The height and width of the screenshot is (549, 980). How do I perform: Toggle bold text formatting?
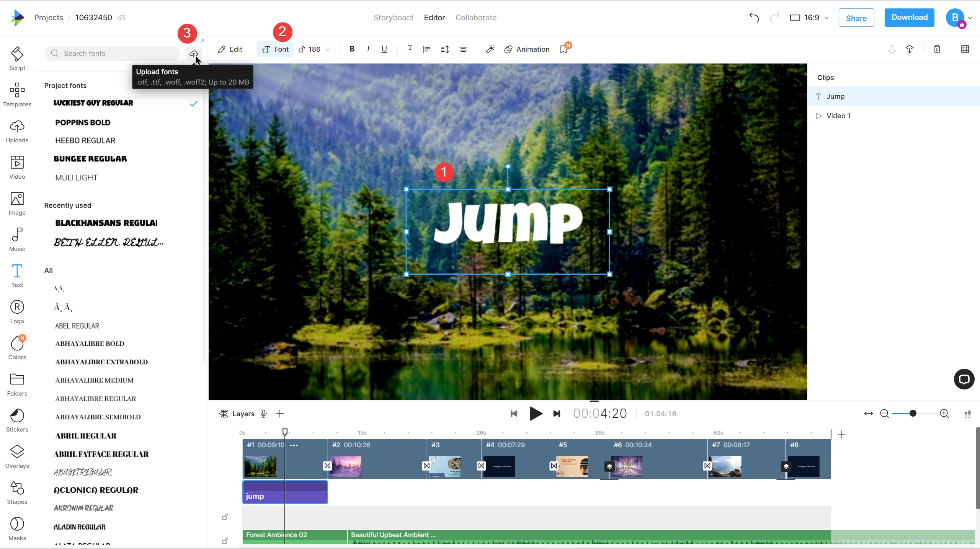tap(352, 49)
